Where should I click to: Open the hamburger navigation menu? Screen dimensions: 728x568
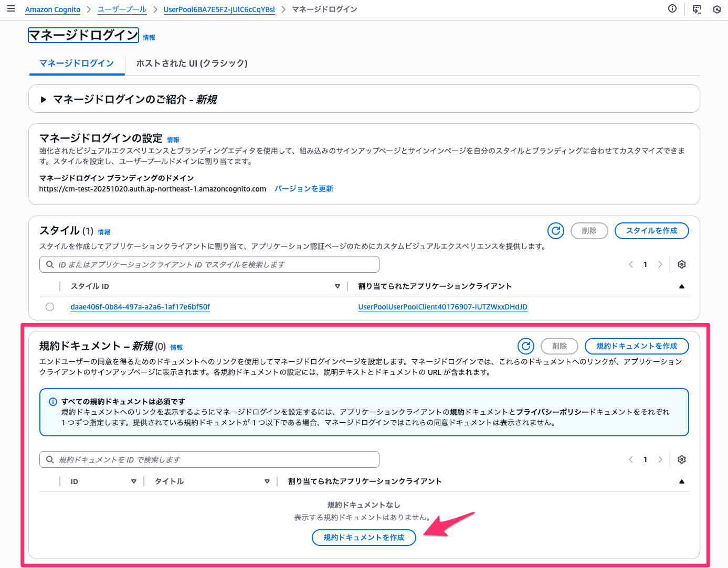[11, 9]
